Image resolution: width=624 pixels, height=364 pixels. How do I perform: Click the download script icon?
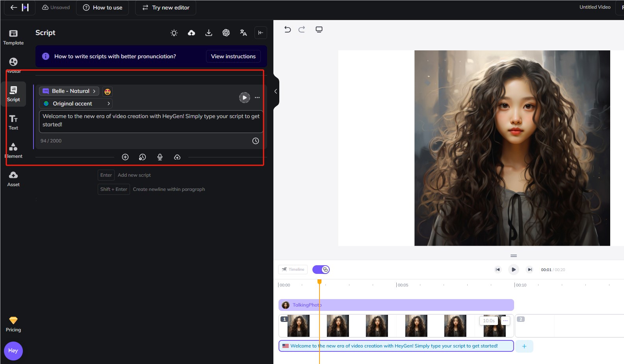point(209,33)
